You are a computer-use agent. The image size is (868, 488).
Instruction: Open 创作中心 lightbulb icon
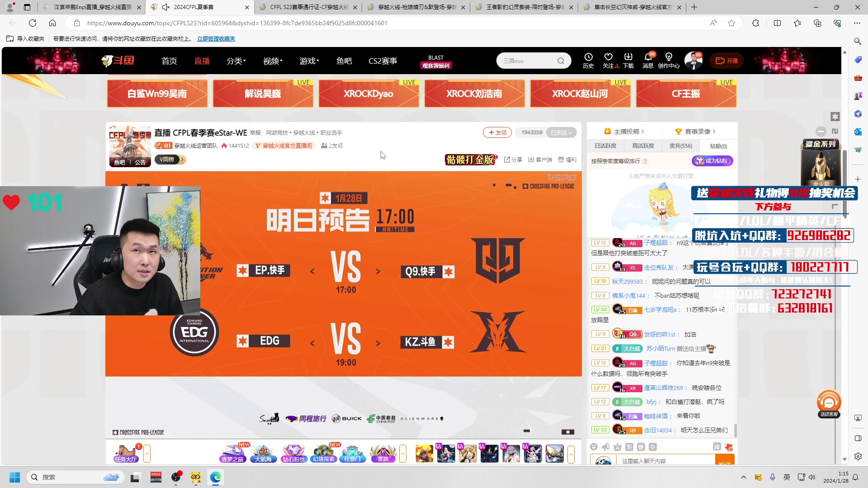(x=669, y=60)
